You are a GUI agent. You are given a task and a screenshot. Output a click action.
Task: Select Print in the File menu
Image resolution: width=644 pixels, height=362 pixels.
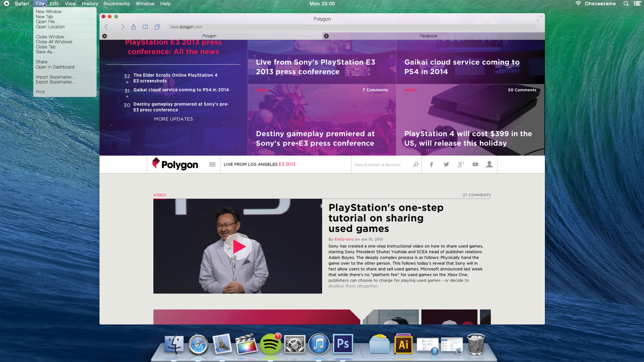pos(65,92)
